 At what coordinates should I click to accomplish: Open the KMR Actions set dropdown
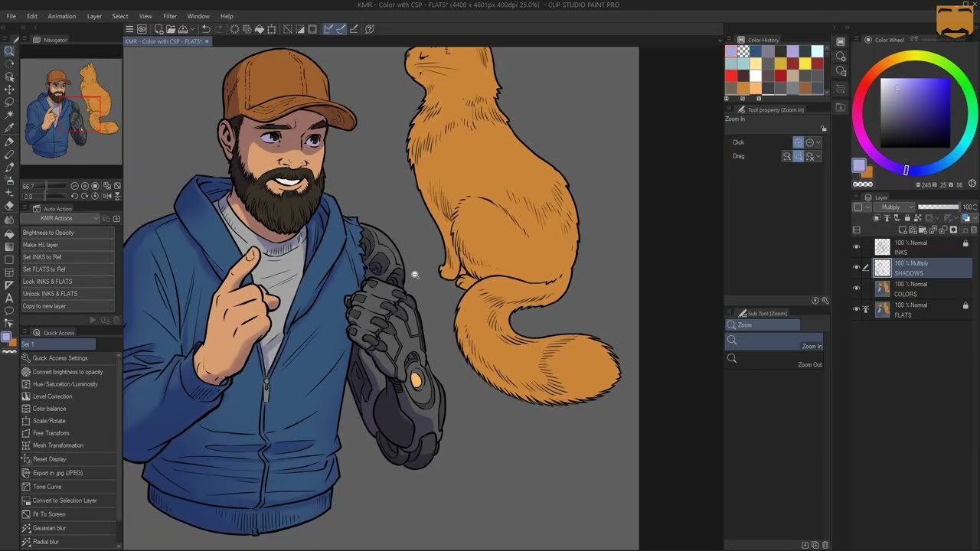click(x=60, y=218)
